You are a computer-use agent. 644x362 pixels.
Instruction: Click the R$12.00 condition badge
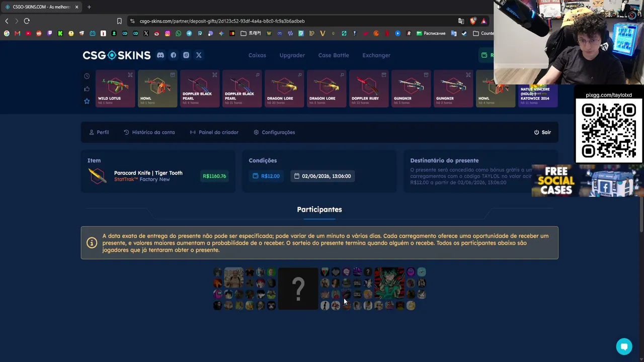pyautogui.click(x=266, y=176)
